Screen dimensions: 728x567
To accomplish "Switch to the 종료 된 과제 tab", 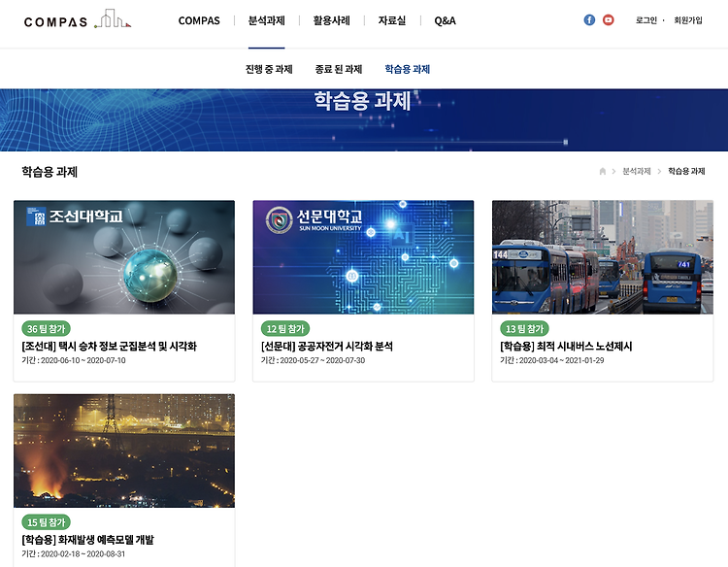I will (339, 69).
